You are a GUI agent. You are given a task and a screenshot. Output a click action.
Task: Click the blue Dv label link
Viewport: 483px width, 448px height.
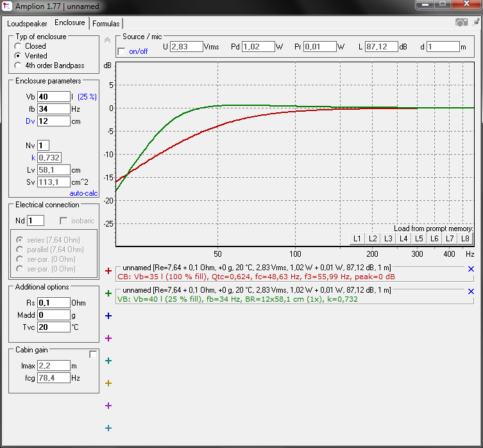(x=30, y=121)
